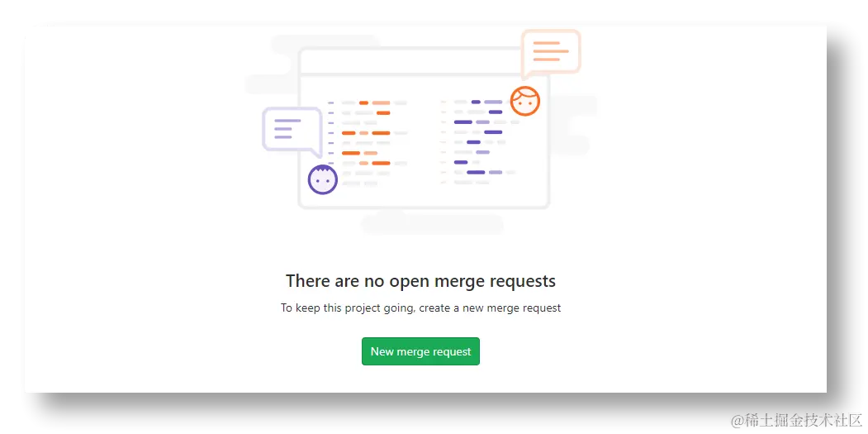Image resolution: width=868 pixels, height=434 pixels.
Task: Click the line-number dashes beside orange code
Action: point(331,133)
